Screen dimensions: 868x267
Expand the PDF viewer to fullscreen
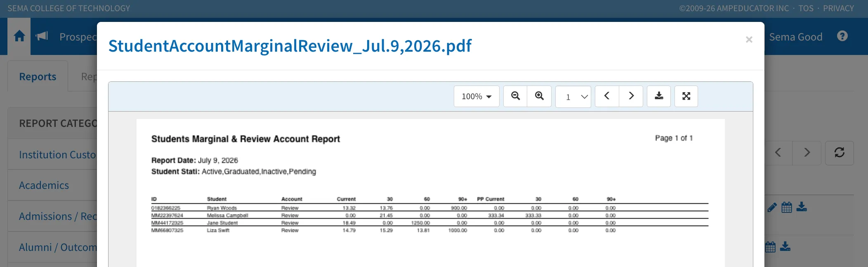(x=686, y=96)
